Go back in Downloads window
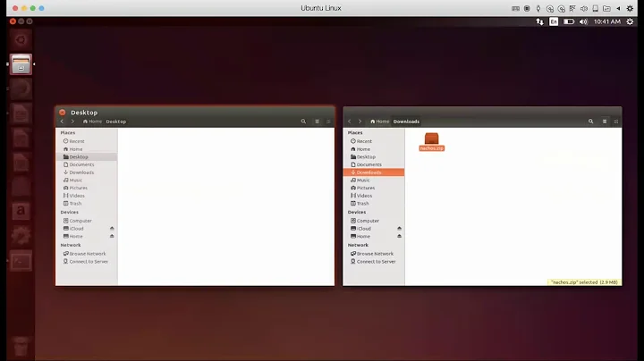This screenshot has height=361, width=644. point(350,122)
